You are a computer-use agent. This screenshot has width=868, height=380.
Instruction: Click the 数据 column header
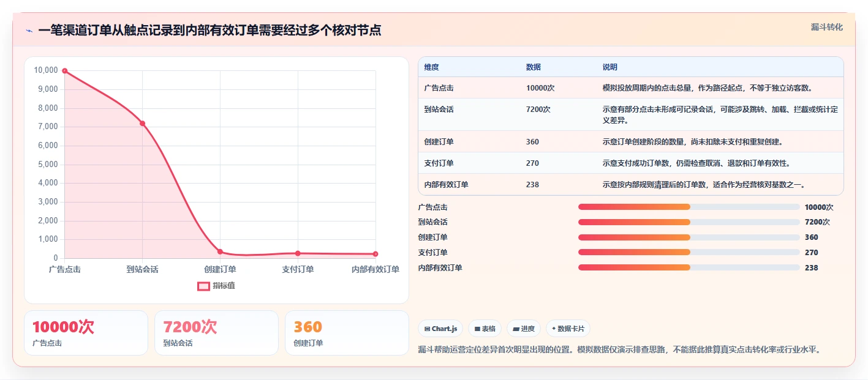click(534, 67)
